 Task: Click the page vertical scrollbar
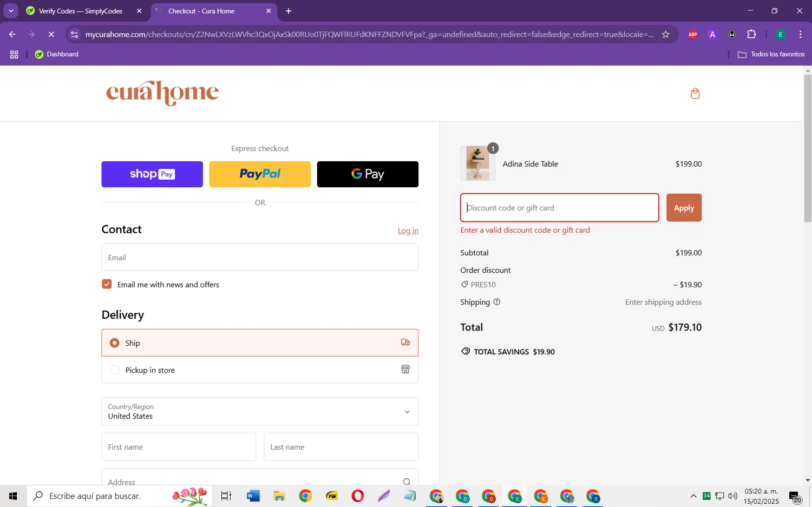pyautogui.click(x=808, y=148)
